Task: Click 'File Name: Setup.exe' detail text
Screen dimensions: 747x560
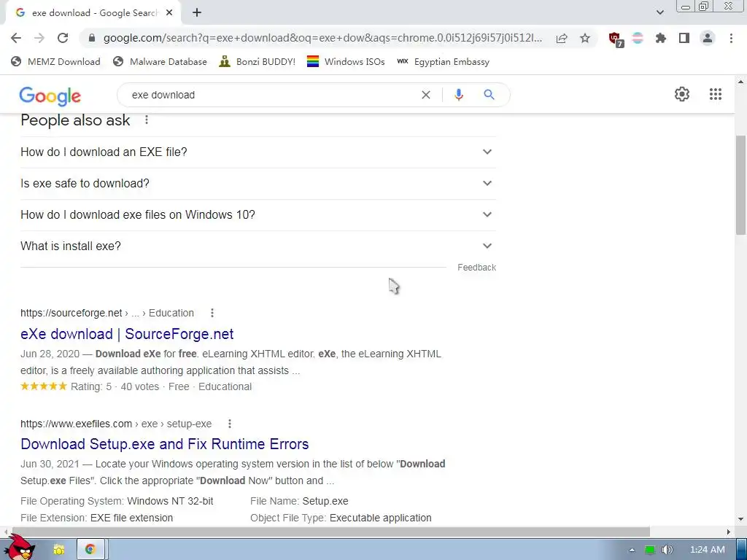Action: pos(299,501)
